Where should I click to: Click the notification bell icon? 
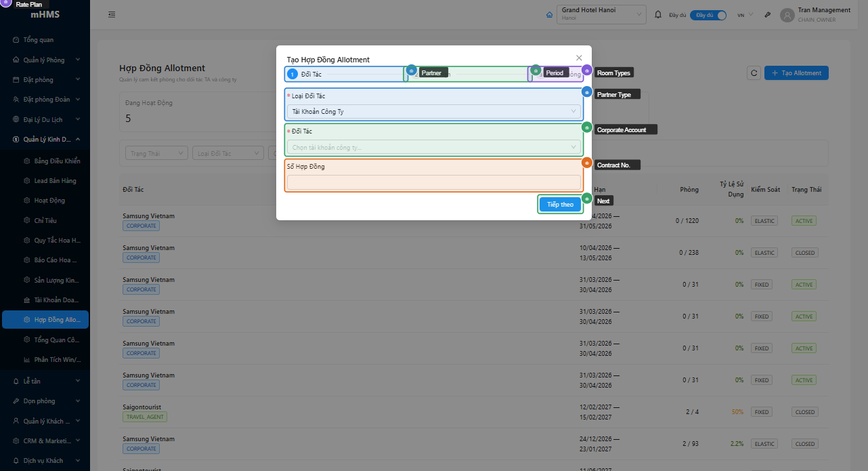(657, 14)
